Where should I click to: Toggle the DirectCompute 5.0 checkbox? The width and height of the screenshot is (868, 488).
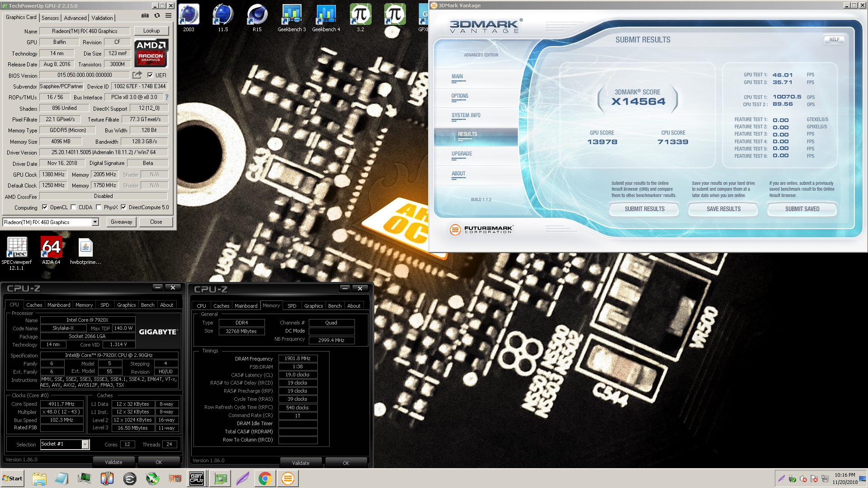[123, 207]
